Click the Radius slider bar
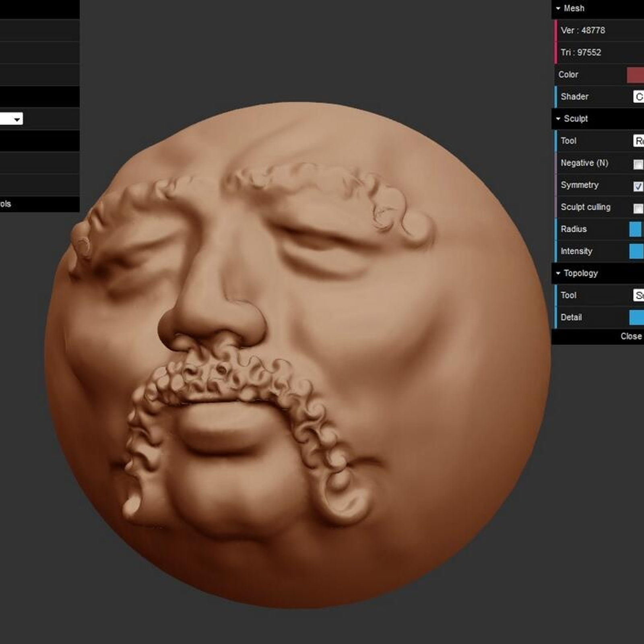This screenshot has height=644, width=644. coord(636,229)
